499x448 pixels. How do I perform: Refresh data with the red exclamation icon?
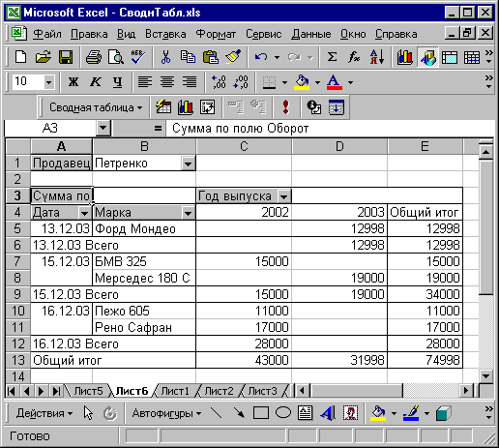pyautogui.click(x=285, y=107)
